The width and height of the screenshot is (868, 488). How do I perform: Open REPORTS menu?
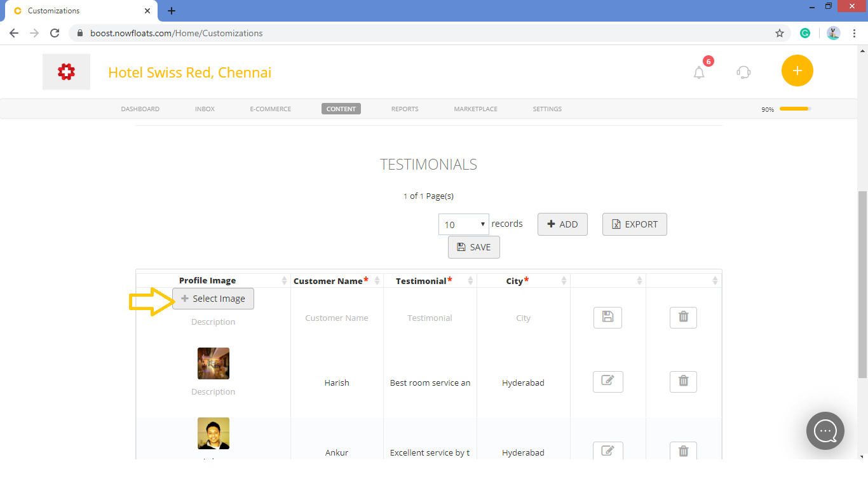coord(405,109)
